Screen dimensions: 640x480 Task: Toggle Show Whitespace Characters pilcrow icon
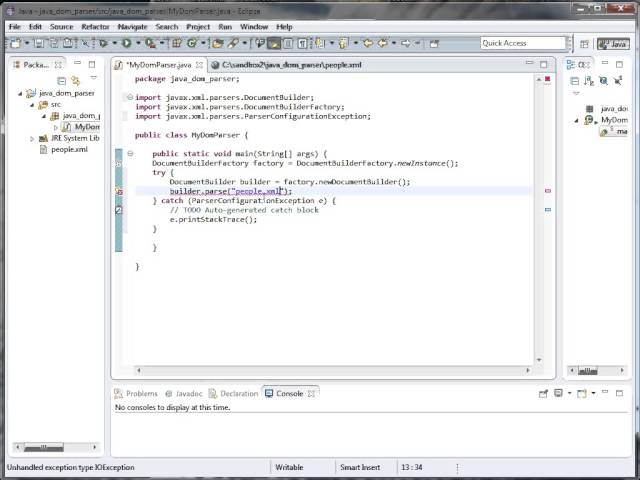(x=302, y=43)
